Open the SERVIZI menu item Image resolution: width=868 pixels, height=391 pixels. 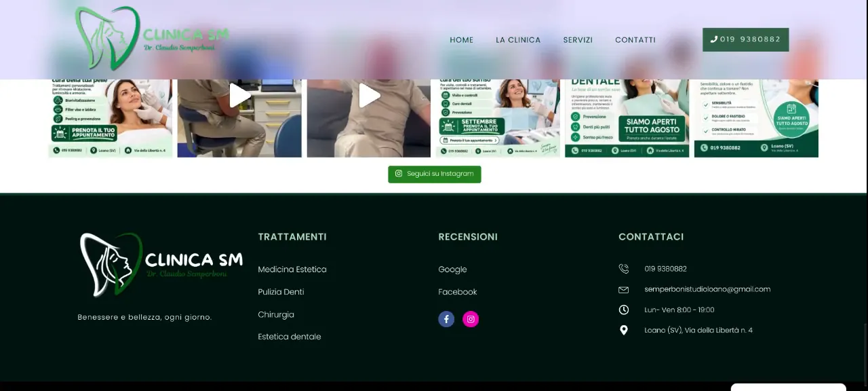tap(578, 40)
